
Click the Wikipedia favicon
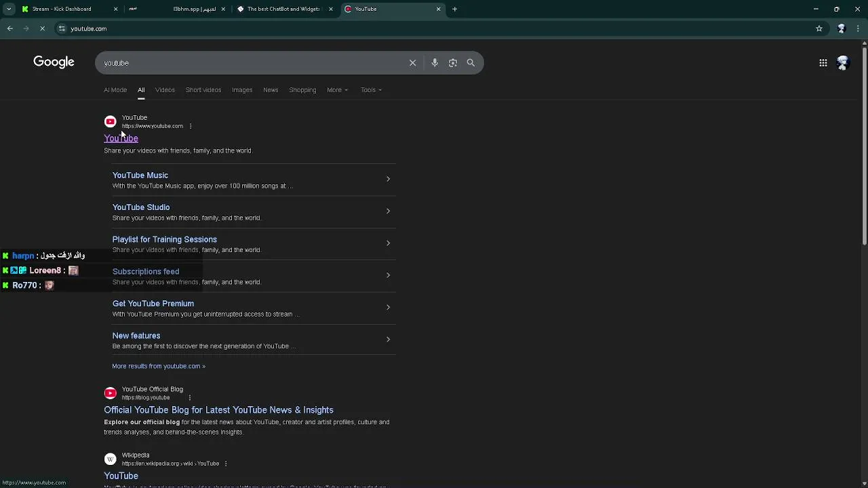point(110,459)
